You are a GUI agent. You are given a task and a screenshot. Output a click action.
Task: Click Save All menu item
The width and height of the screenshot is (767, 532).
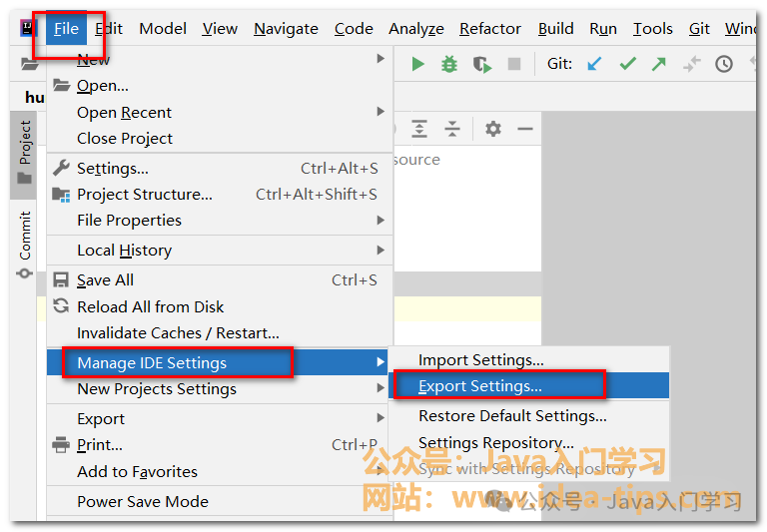pos(220,280)
